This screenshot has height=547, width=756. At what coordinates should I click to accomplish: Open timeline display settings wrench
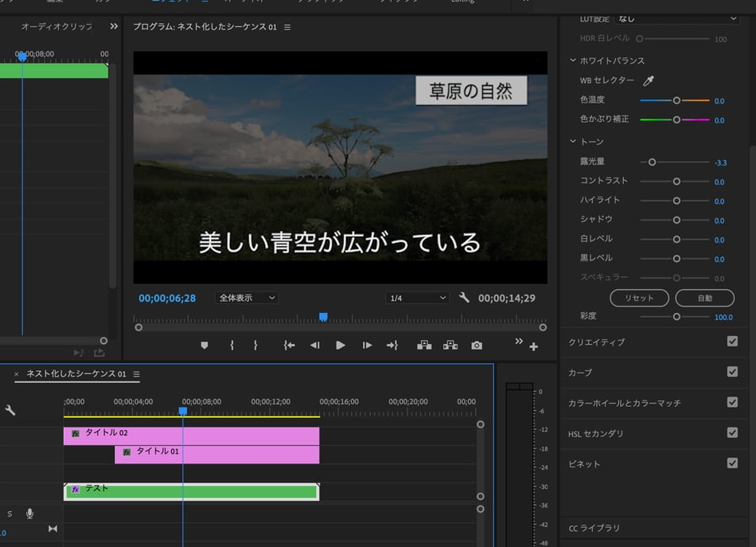point(10,410)
